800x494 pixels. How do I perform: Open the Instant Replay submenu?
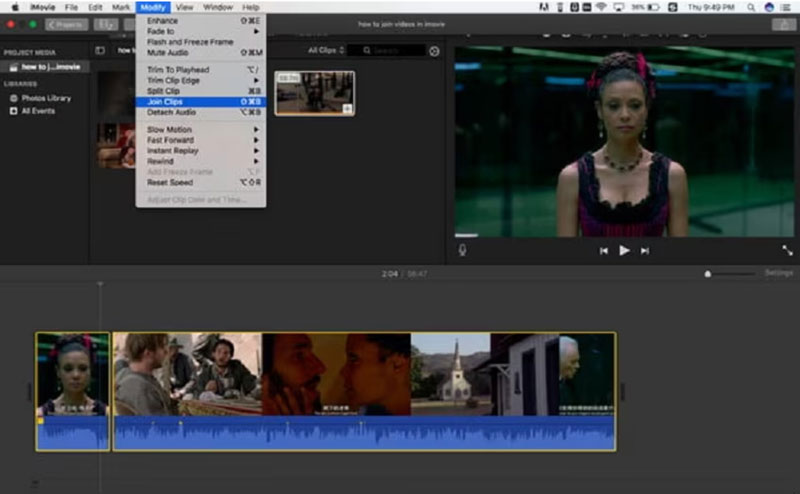(201, 151)
